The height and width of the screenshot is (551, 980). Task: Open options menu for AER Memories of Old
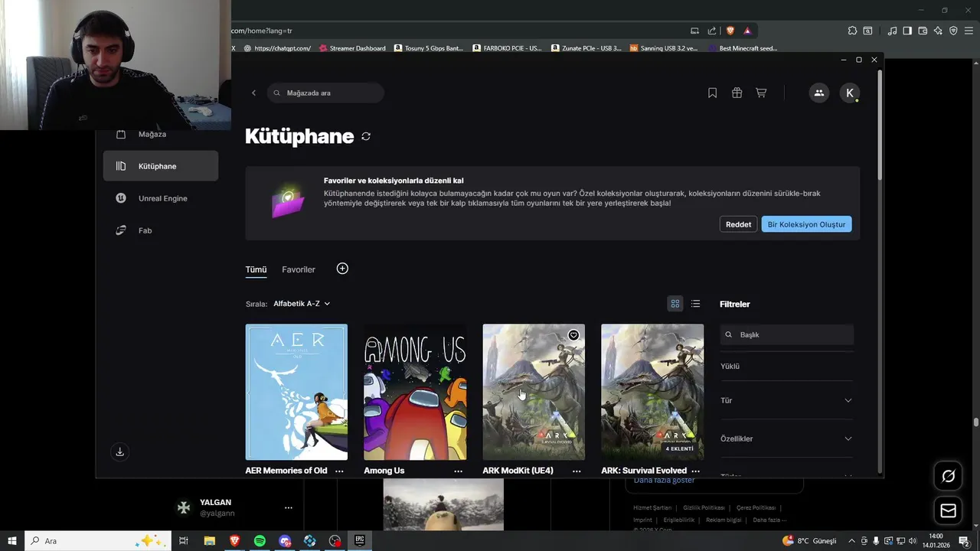pyautogui.click(x=339, y=471)
